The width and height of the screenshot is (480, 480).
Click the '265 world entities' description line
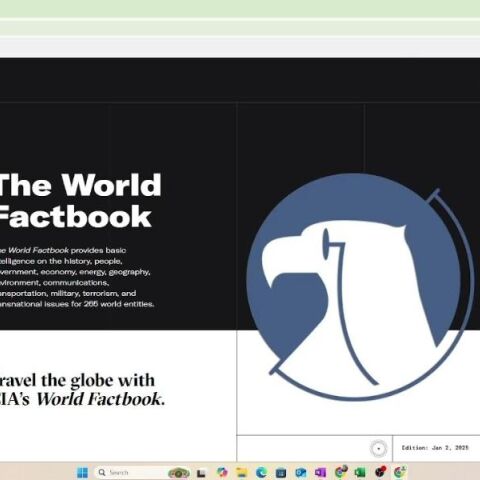point(77,304)
